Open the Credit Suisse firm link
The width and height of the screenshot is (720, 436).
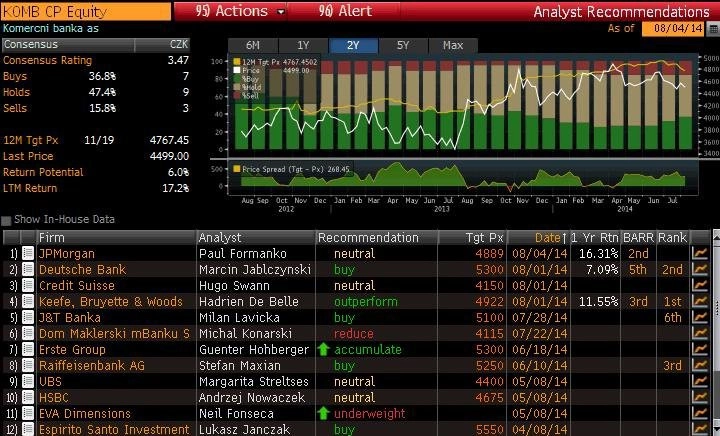tap(77, 285)
